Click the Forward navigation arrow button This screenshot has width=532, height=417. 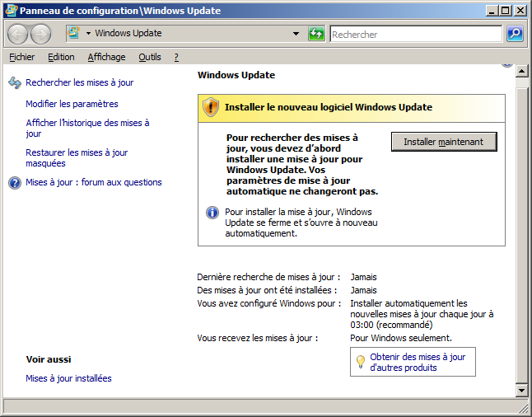[x=40, y=34]
